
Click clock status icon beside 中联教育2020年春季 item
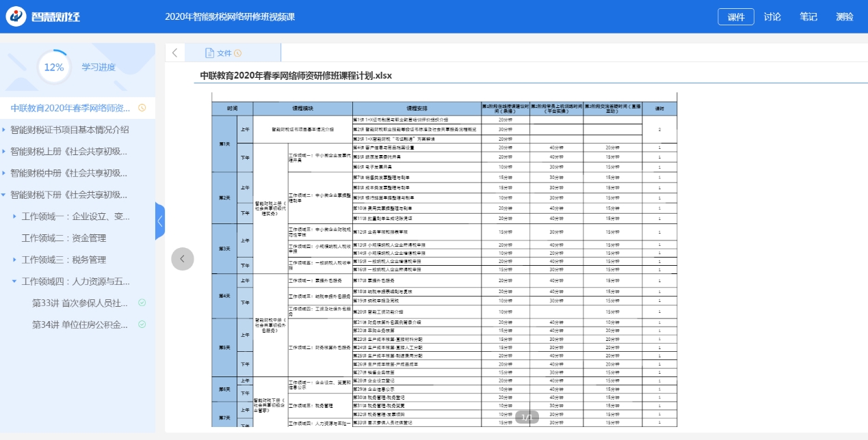click(x=142, y=108)
